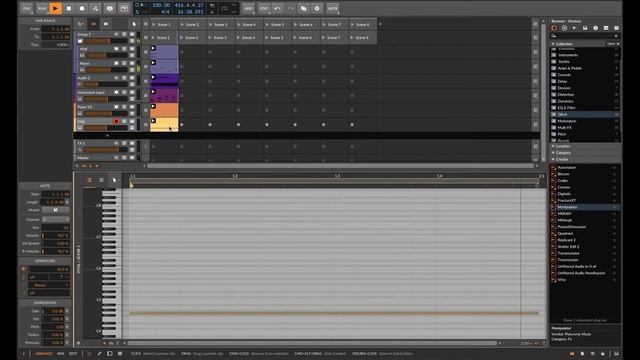Open the PLAY menu
Screen dimensions: 640x360
pos(42,8)
